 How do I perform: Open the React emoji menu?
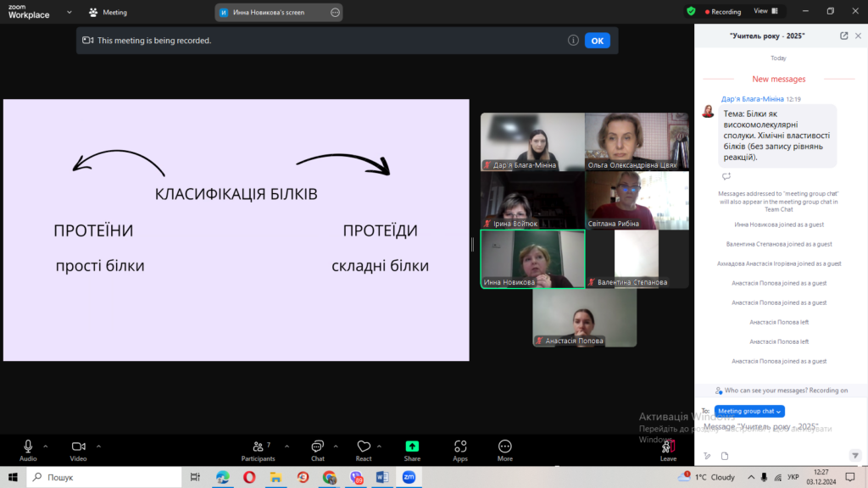click(x=364, y=449)
